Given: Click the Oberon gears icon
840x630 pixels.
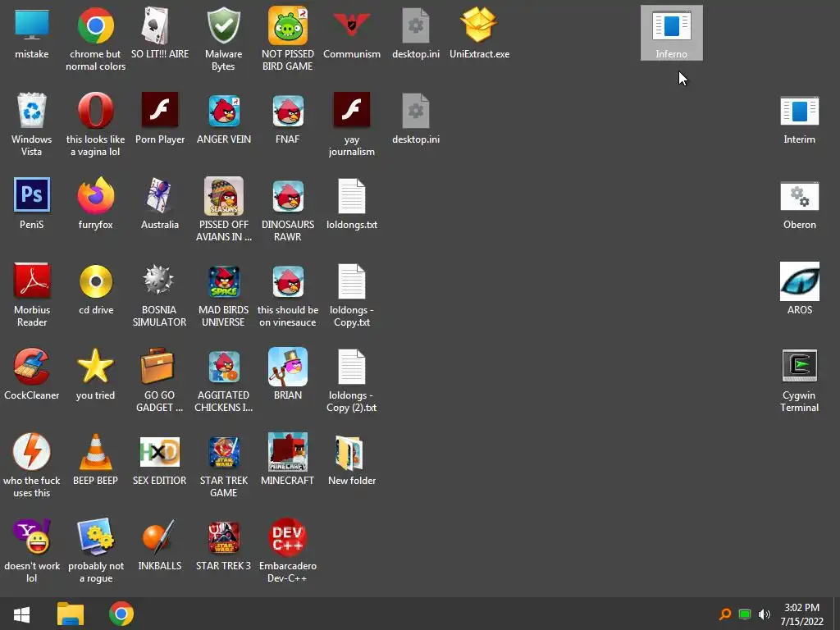Looking at the screenshot, I should [x=799, y=196].
